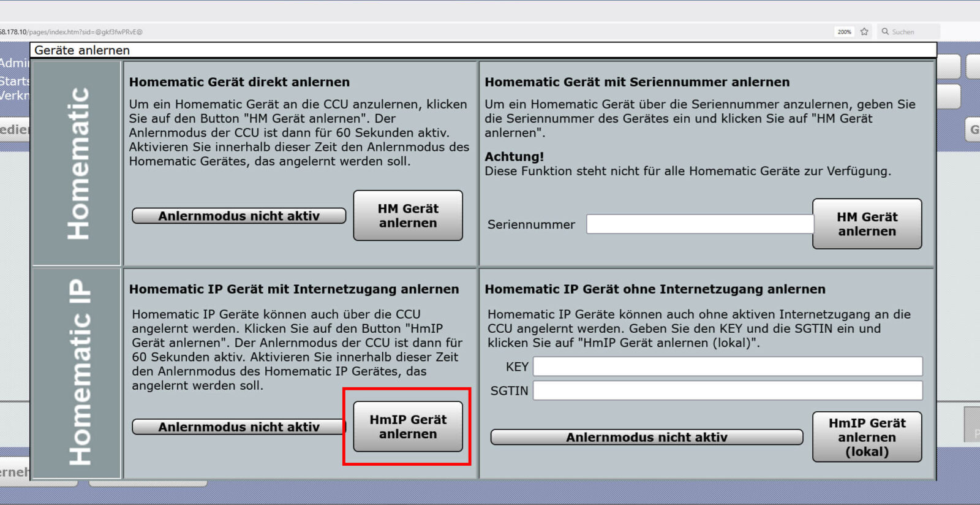980x505 pixels.
Task: Click into the KEY text field
Action: 727,366
